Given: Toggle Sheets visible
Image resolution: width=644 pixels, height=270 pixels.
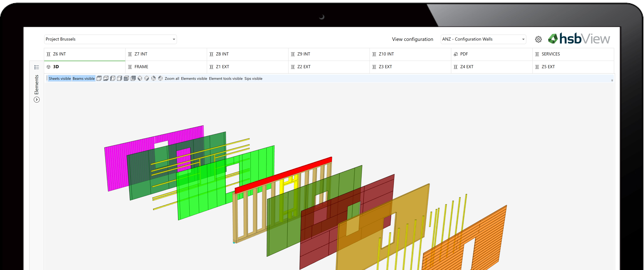Looking at the screenshot, I should pos(60,79).
